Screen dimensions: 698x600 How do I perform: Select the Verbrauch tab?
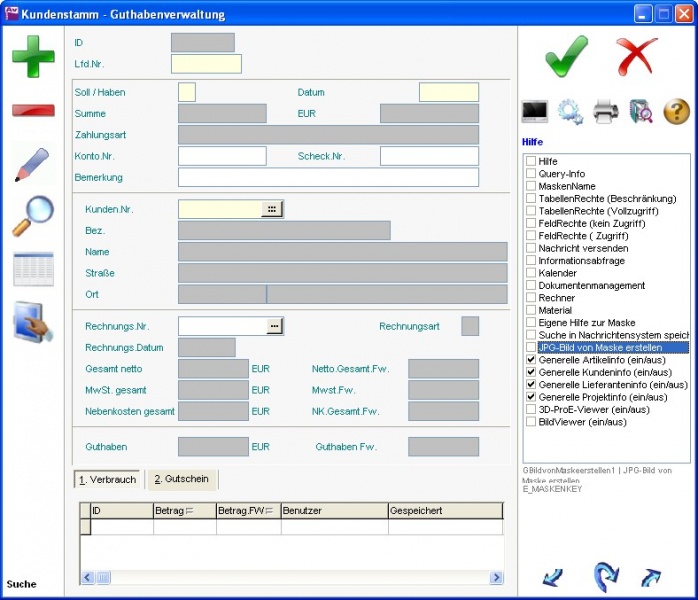click(x=107, y=479)
